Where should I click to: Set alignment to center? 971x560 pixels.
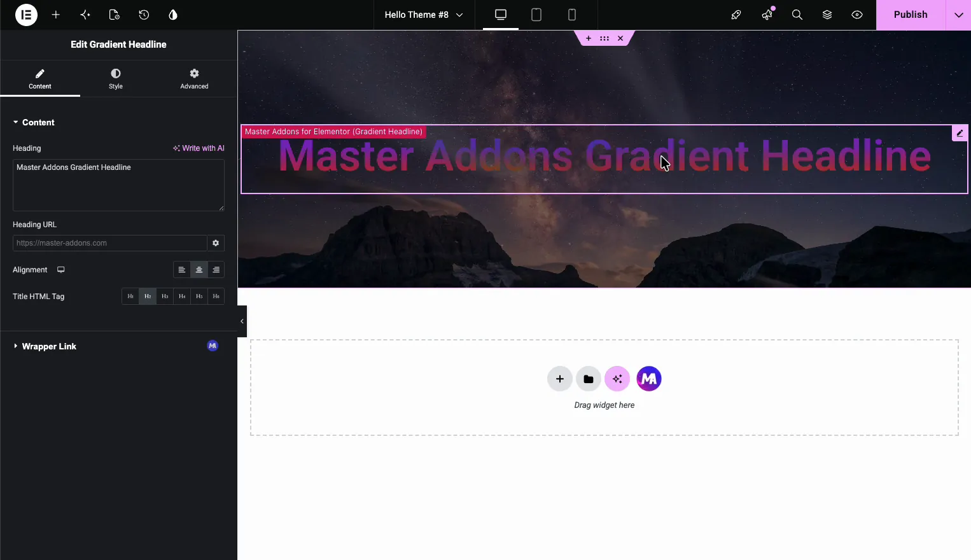click(x=199, y=270)
